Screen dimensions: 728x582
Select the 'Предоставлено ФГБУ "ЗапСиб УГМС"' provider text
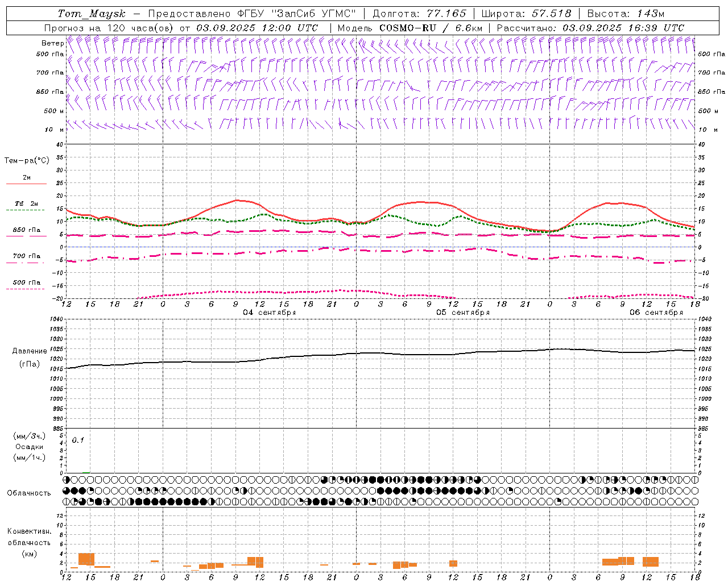[252, 14]
